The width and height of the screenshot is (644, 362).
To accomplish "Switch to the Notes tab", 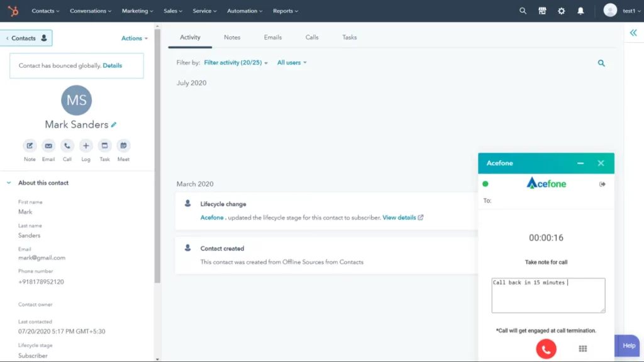I will [x=232, y=37].
